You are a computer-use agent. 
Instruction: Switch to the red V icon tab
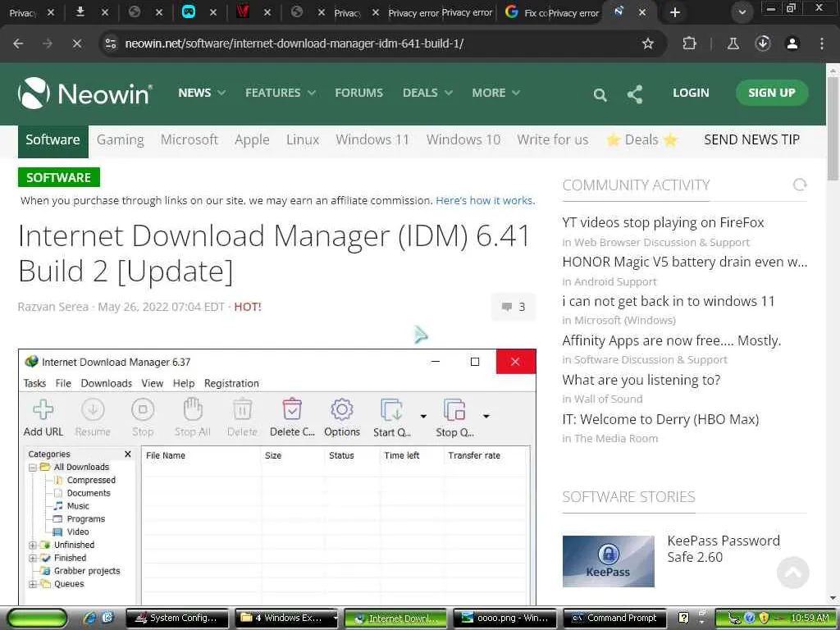(243, 11)
